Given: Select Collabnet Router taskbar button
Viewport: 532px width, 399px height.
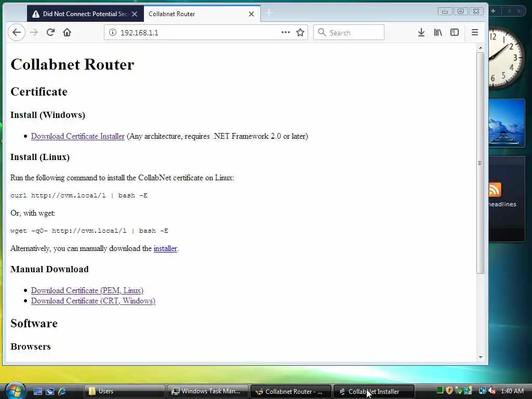Looking at the screenshot, I should [x=290, y=391].
